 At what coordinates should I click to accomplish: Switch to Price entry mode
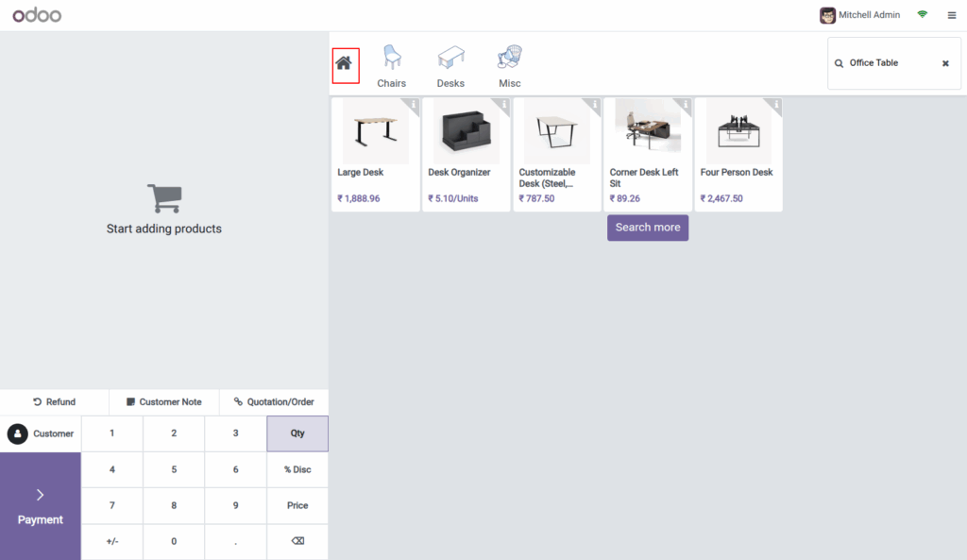click(297, 505)
